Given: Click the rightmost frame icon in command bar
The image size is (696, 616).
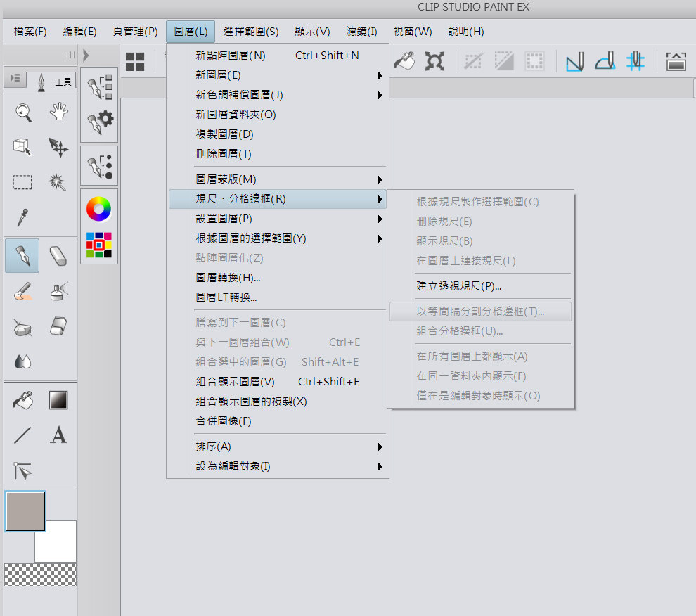Looking at the screenshot, I should point(676,61).
